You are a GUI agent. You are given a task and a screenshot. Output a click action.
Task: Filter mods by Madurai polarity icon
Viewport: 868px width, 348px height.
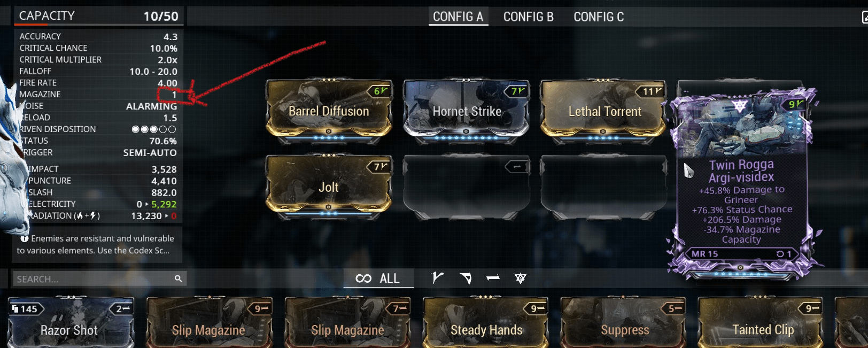(438, 278)
